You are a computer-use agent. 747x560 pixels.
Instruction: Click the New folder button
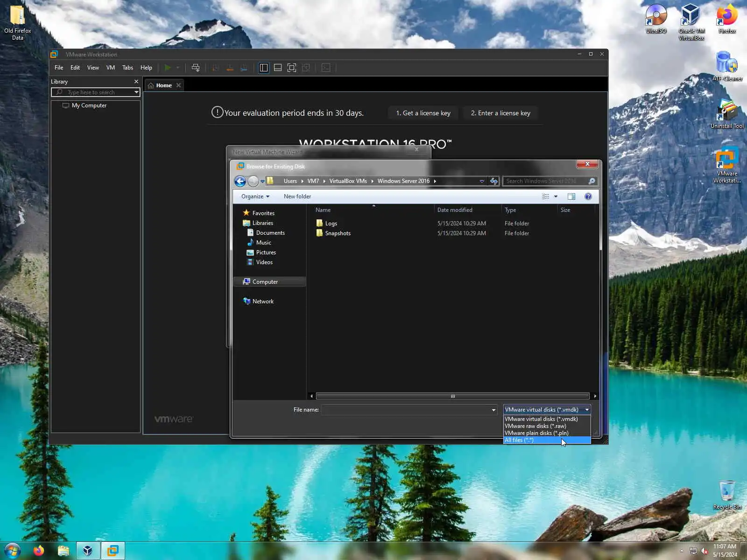297,196
